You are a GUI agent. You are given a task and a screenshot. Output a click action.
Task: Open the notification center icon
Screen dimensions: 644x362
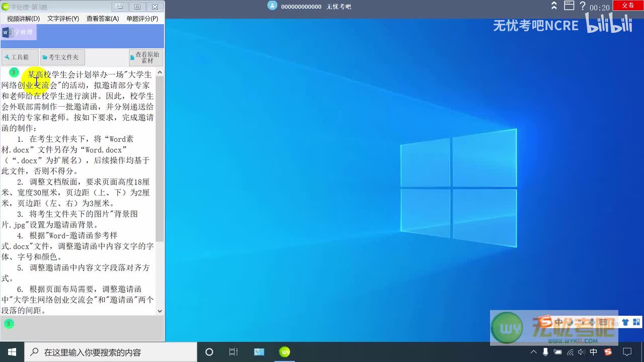pos(627,352)
